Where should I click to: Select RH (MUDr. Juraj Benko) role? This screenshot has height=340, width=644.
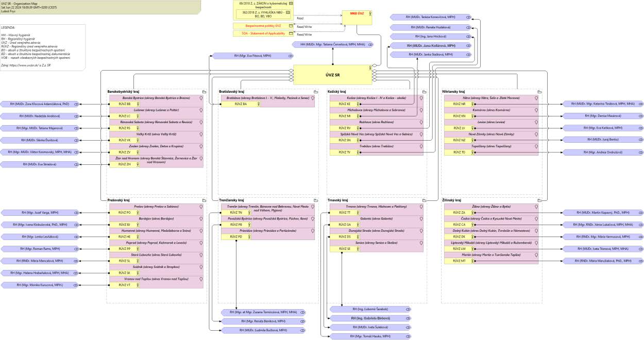coord(603,140)
